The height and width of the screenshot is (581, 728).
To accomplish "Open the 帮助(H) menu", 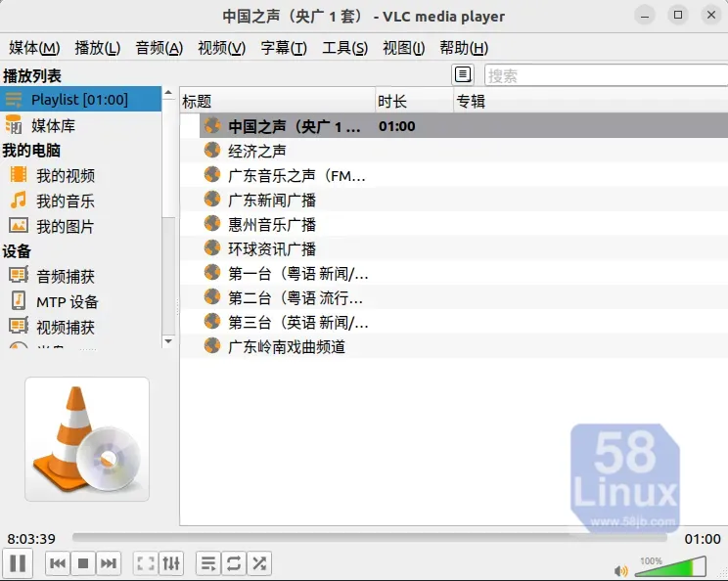I will click(x=464, y=47).
